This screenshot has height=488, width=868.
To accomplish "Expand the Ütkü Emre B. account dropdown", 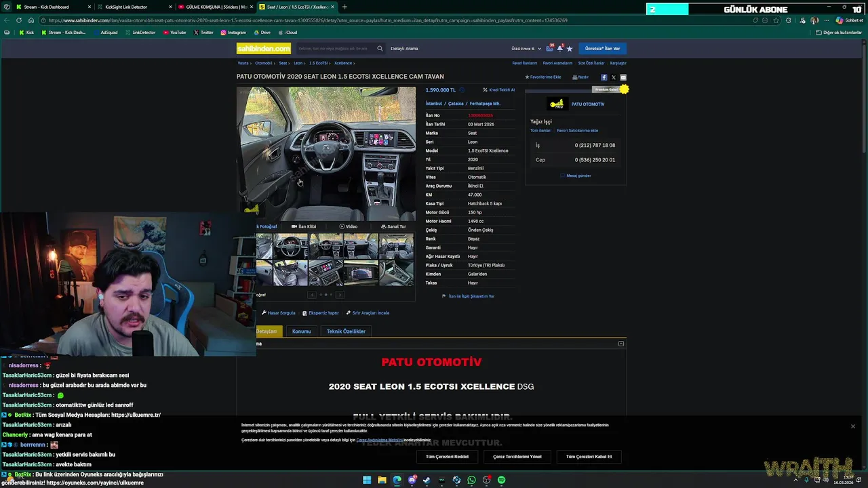I will (526, 49).
